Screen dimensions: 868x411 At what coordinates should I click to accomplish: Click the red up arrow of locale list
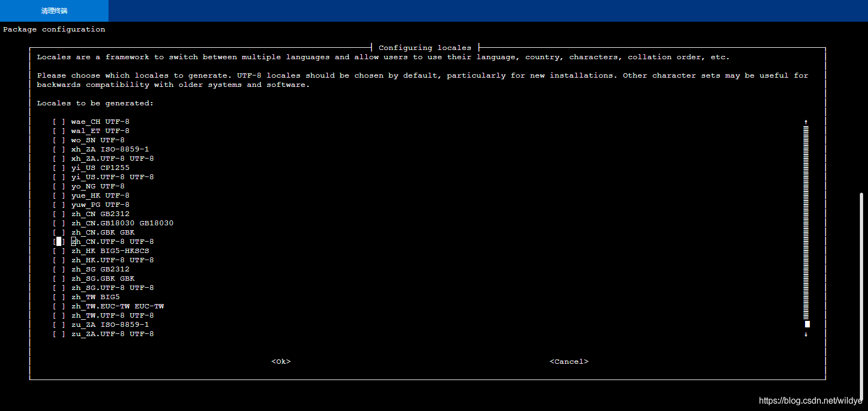(806, 122)
